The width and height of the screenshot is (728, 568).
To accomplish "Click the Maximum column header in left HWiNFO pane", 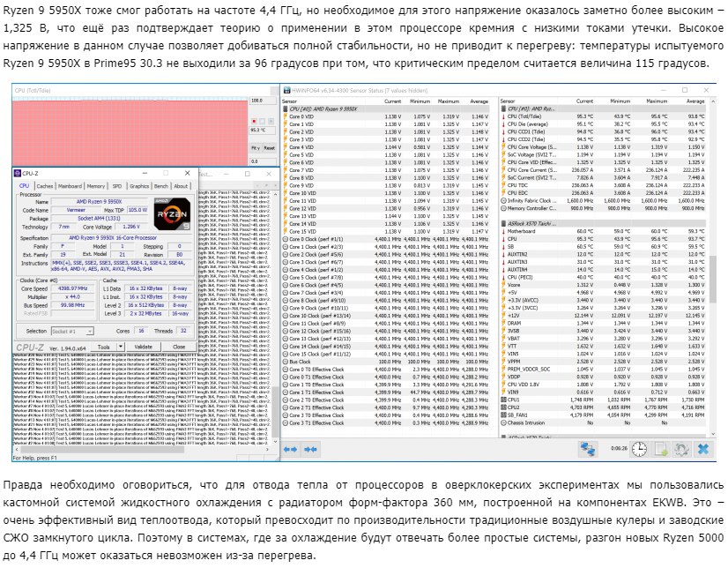I will pos(448,101).
